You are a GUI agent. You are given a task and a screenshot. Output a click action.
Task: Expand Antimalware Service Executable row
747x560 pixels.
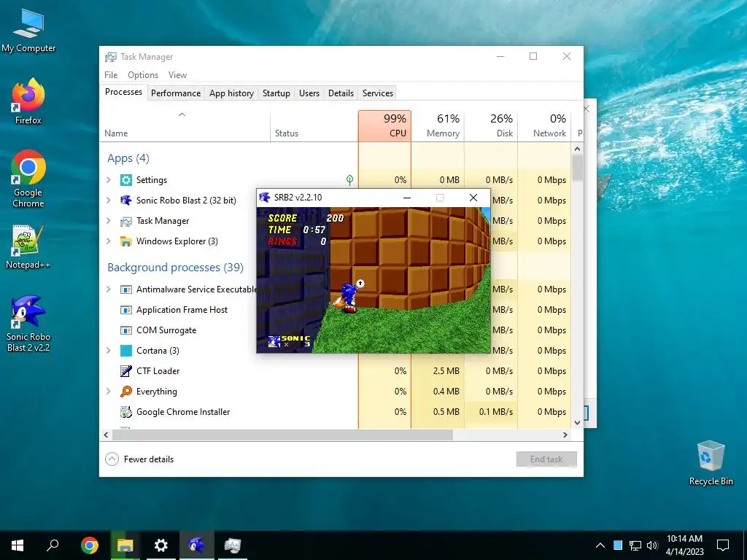click(x=109, y=289)
